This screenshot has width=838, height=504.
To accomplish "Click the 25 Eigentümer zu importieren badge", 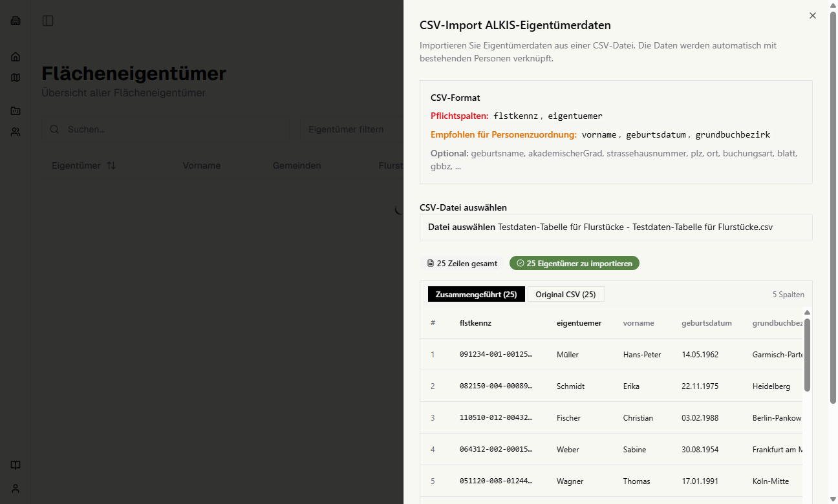I will [x=574, y=263].
